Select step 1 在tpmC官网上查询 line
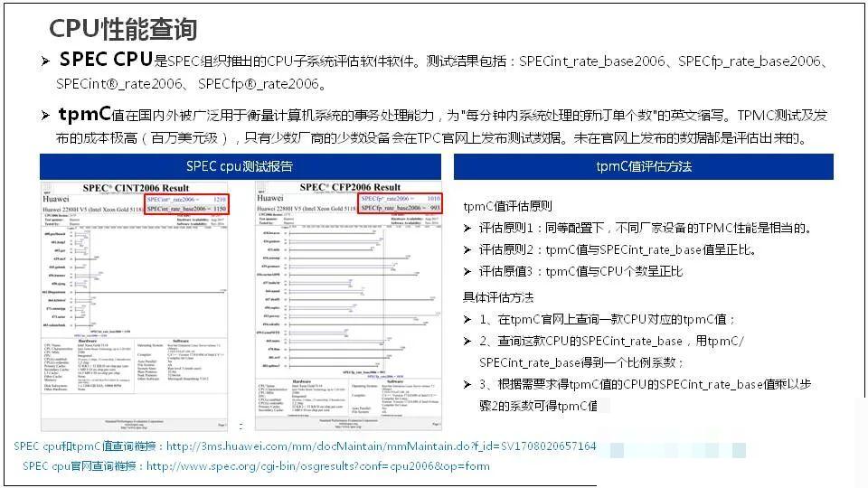 coord(608,319)
